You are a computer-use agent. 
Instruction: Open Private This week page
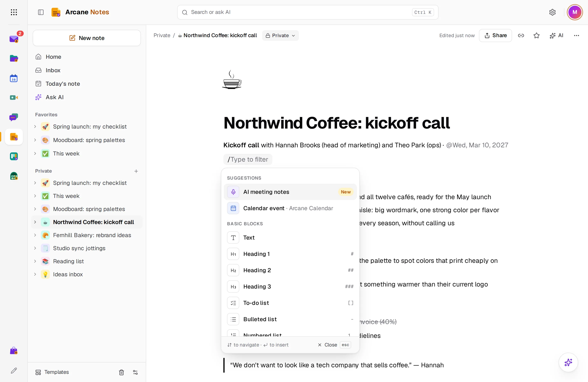pyautogui.click(x=87, y=196)
